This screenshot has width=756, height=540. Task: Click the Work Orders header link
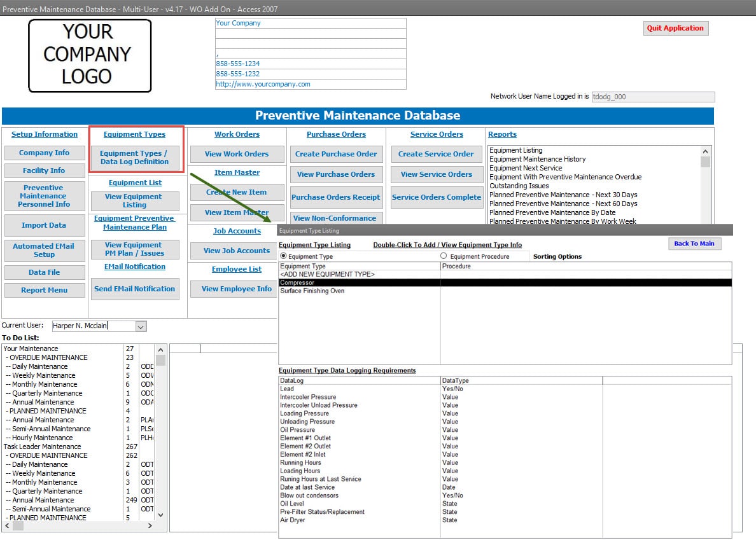pos(237,134)
